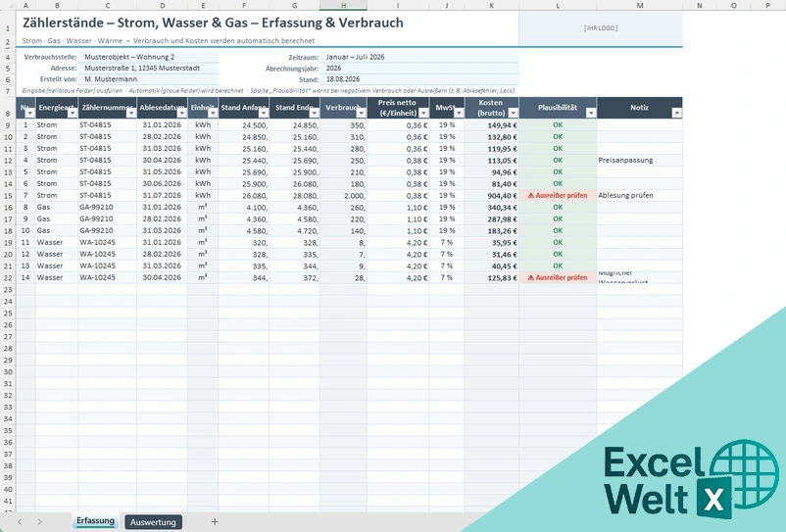Select the cost cell 904,40 €
Image resolution: width=786 pixels, height=532 pixels.
[x=492, y=195]
